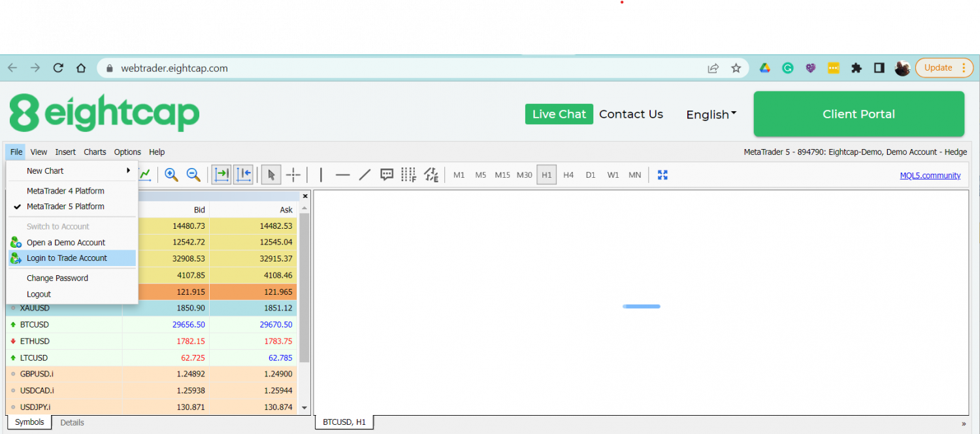Choose the horizontal line drawing tool
This screenshot has width=980, height=434.
[x=343, y=175]
